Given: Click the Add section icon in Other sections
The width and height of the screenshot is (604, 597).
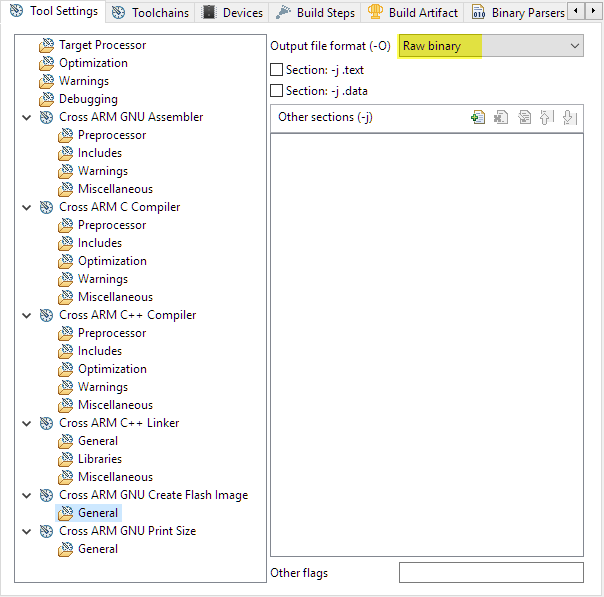Looking at the screenshot, I should 478,117.
